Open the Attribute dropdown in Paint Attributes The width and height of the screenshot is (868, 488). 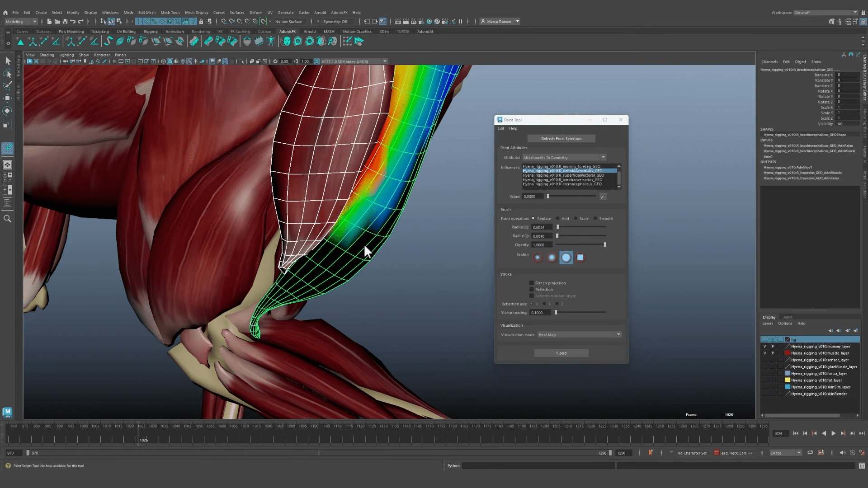coord(604,157)
